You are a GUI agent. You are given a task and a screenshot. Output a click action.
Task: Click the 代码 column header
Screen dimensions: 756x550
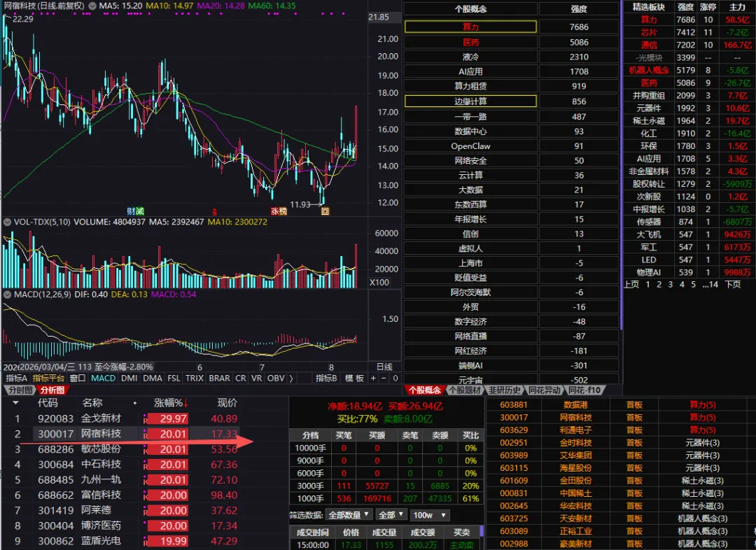click(x=48, y=403)
